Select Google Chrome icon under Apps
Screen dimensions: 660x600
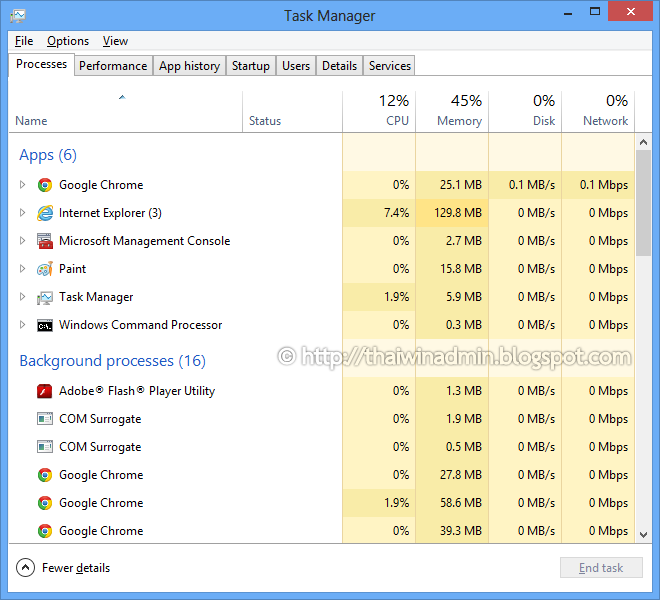click(x=45, y=185)
